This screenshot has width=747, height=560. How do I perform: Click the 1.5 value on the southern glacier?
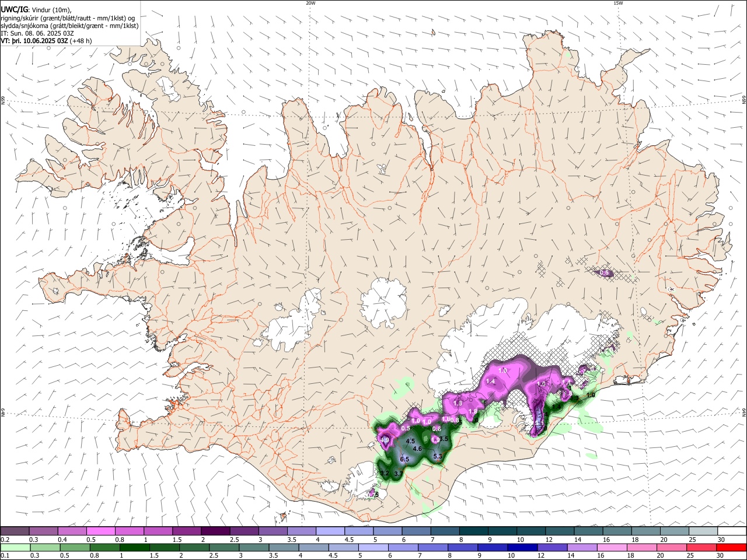click(373, 495)
